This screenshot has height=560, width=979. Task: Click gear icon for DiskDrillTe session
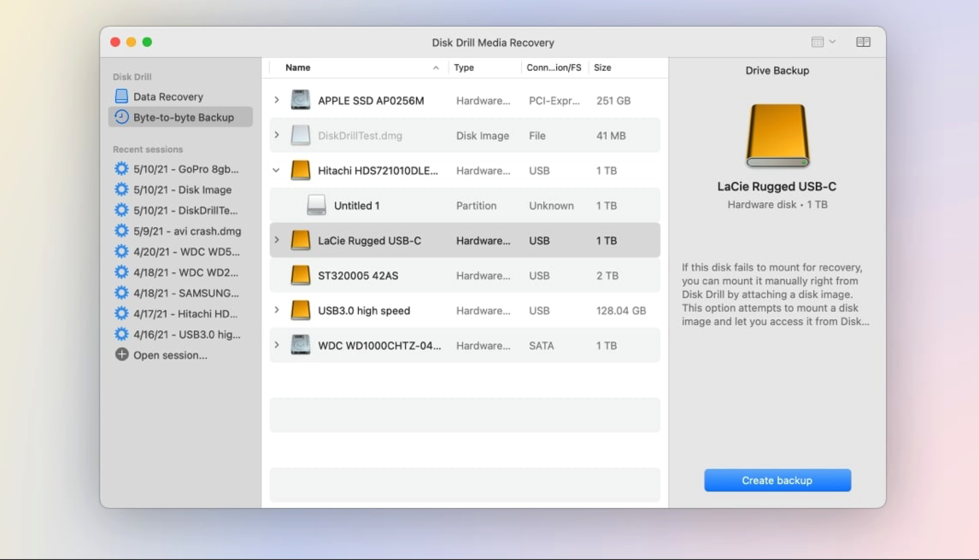coord(121,209)
